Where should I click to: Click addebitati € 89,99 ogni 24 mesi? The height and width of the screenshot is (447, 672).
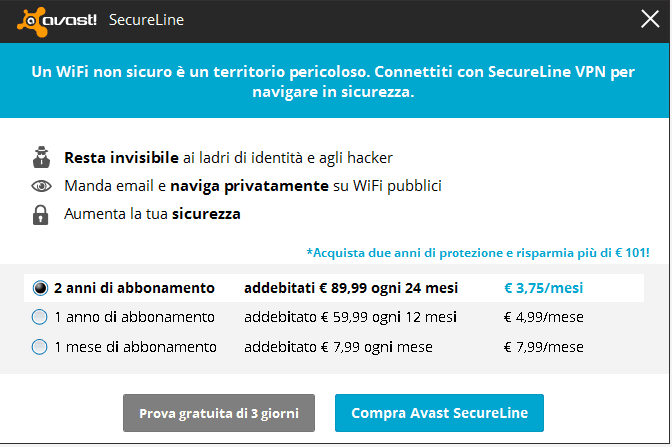(351, 288)
